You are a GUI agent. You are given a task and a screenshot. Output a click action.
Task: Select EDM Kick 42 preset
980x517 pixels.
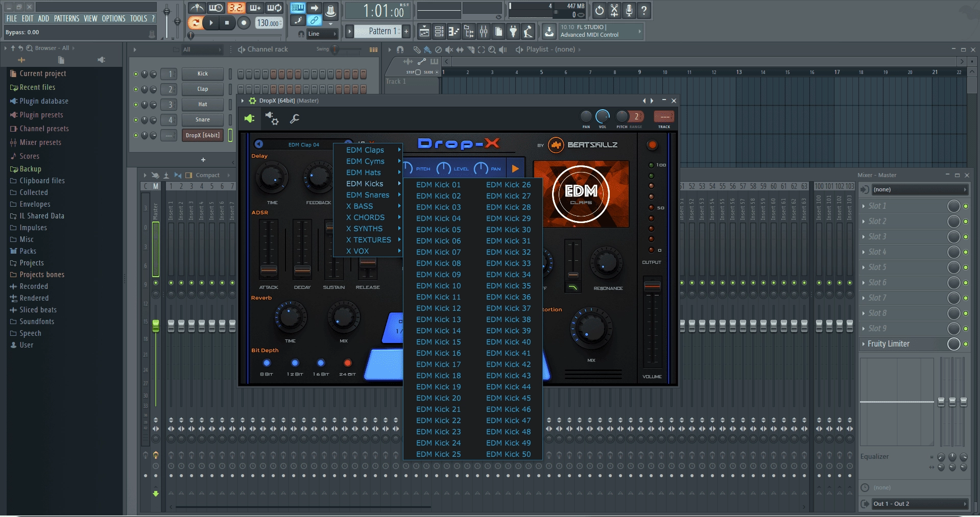pos(508,364)
